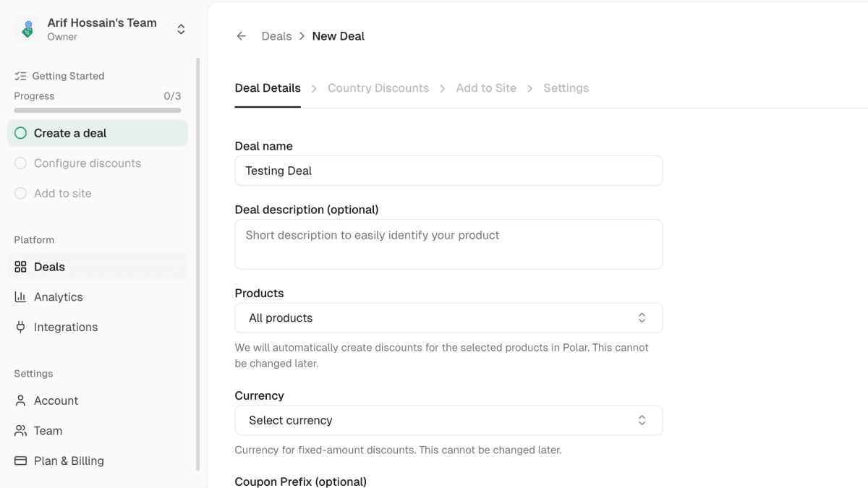Image resolution: width=868 pixels, height=488 pixels.
Task: Click the Getting Started progress bar
Action: [x=97, y=110]
